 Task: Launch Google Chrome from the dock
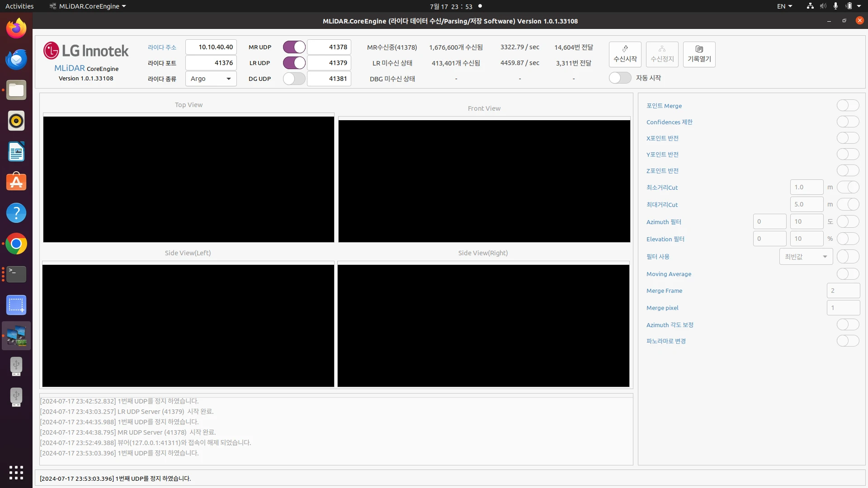16,244
